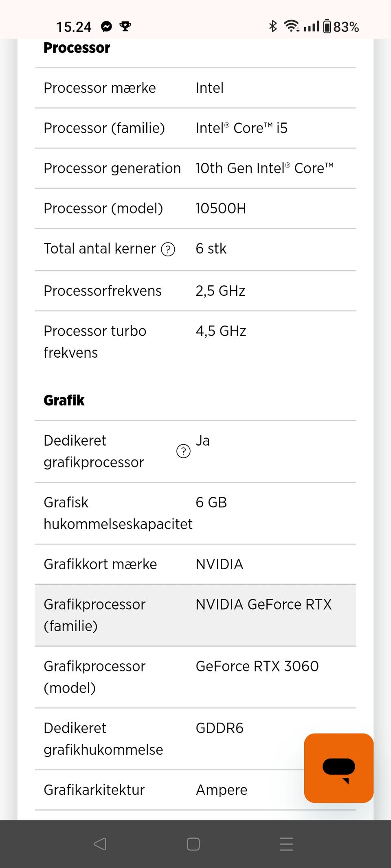Tap the help icon beside Total antal kerner

[168, 249]
